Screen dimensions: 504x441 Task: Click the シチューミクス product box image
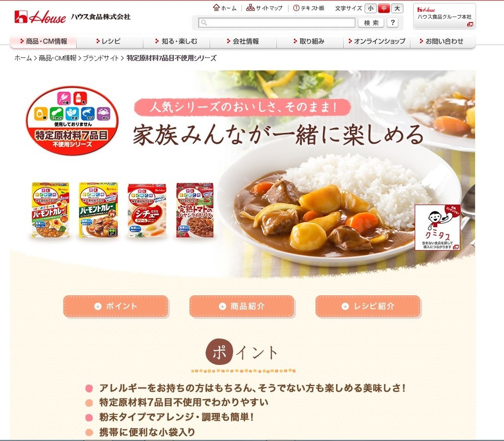tap(147, 211)
